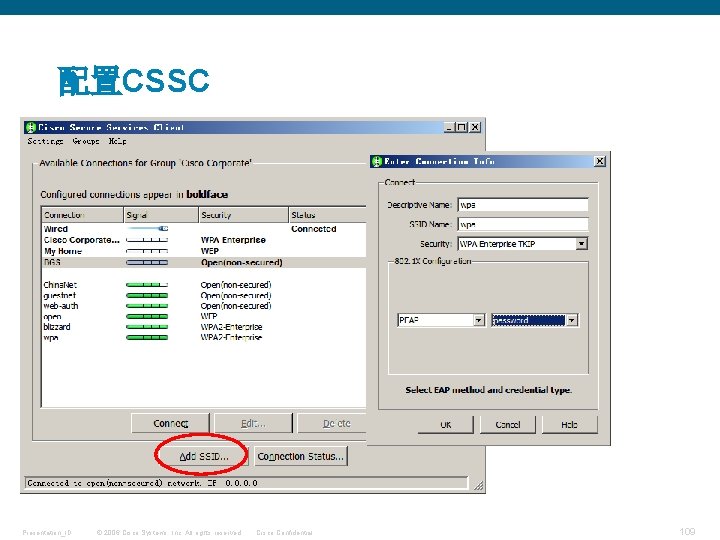720x540 pixels.
Task: Click the Add SSID... button
Action: coord(203,456)
